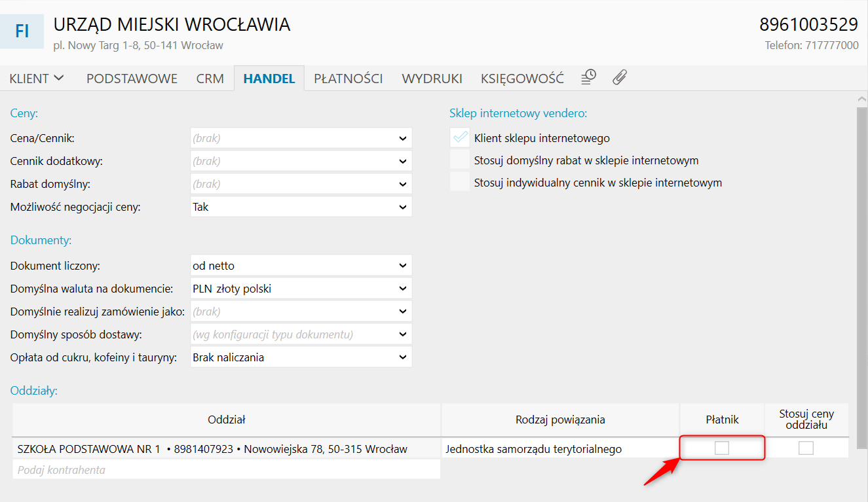Viewport: 868px width, 502px height.
Task: Open the Dokument liczony dropdown
Action: click(x=301, y=266)
